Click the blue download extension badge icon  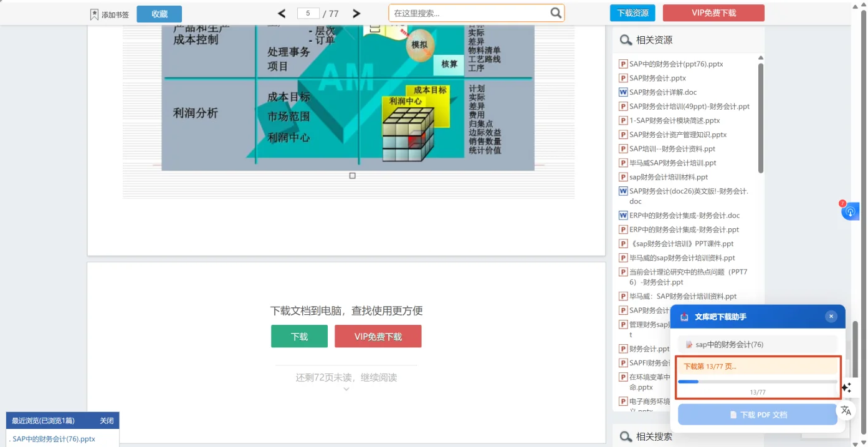tap(850, 212)
